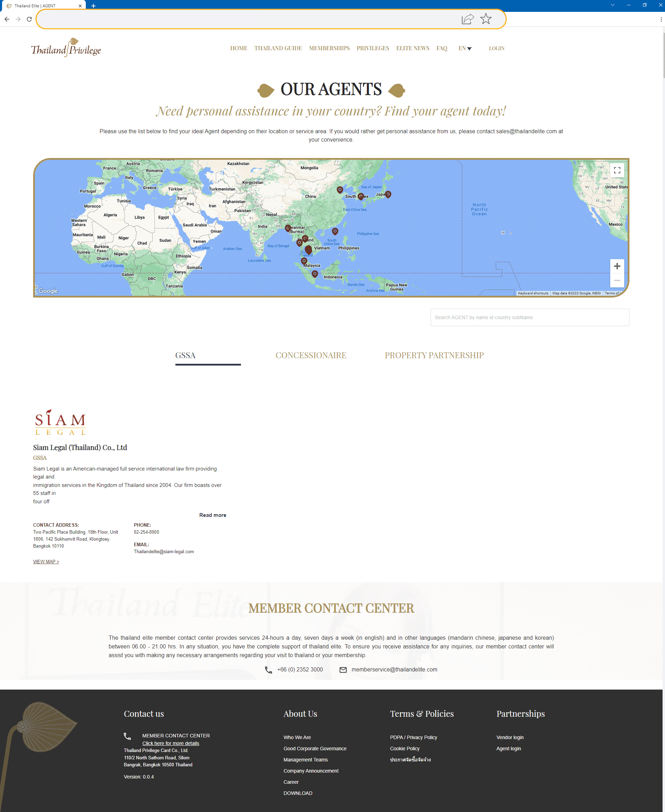Viewport: 665px width, 812px height.
Task: Click the +66 (0) 2352 3000 number
Action: [300, 669]
